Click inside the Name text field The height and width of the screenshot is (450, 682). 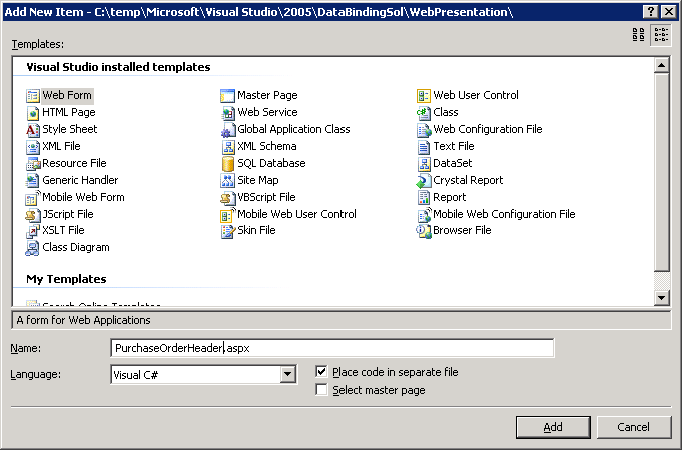pos(332,348)
